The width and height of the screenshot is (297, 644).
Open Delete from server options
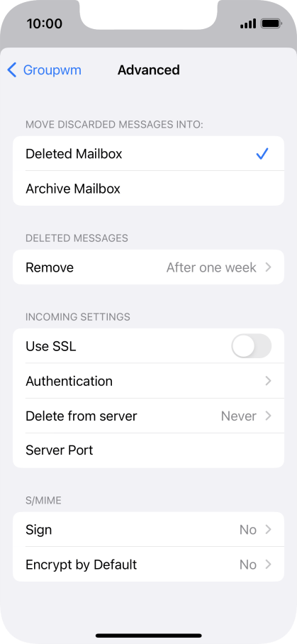[149, 416]
